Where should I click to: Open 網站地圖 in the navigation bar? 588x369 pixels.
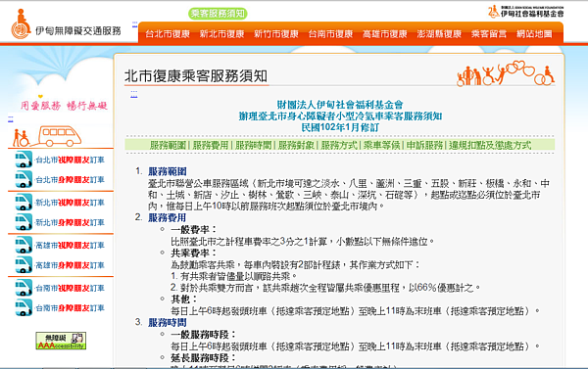(534, 34)
